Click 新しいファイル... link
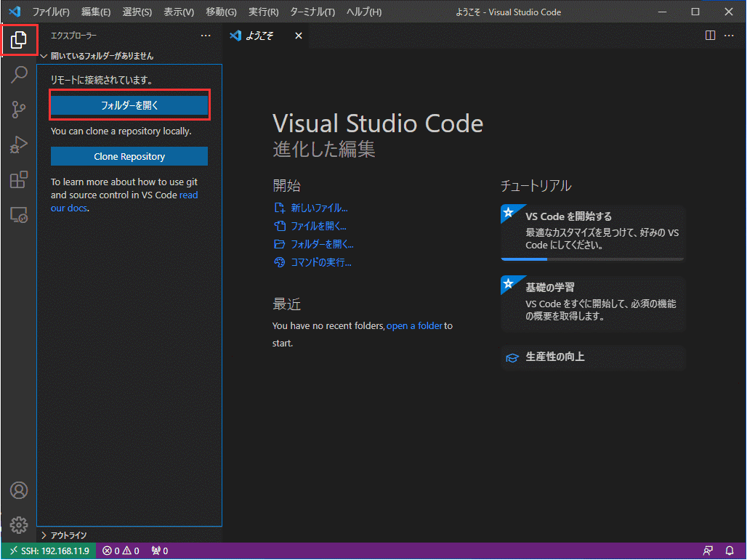 click(x=311, y=208)
